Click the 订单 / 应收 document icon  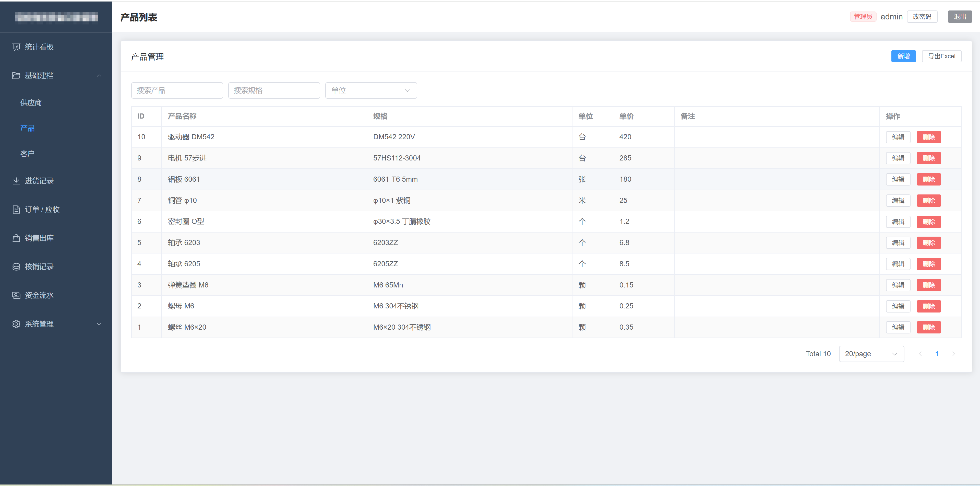[16, 209]
